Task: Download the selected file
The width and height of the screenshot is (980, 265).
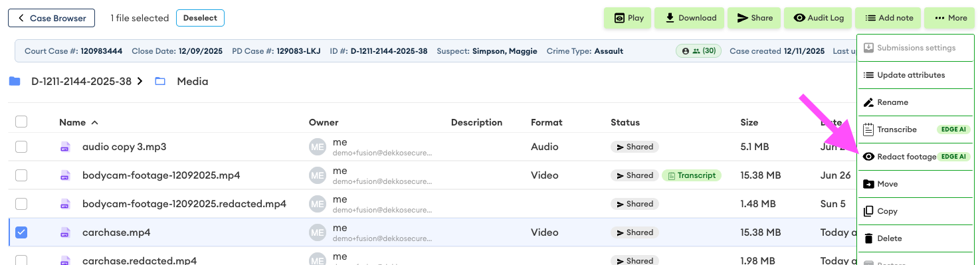Action: pyautogui.click(x=690, y=18)
